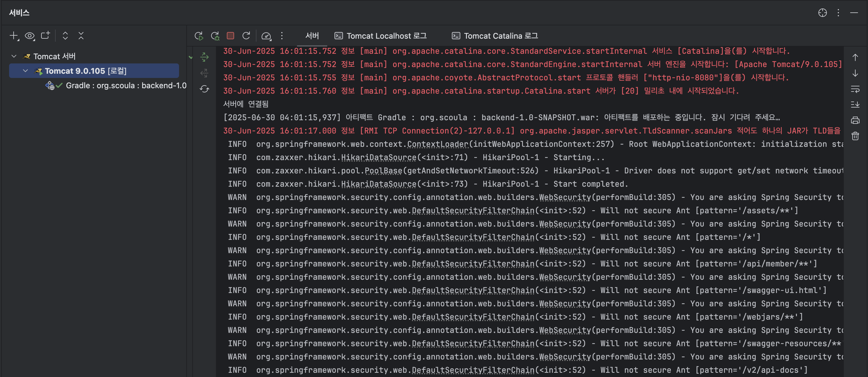Select Tomcat 9.0.105 [로컬] server row
The width and height of the screenshot is (868, 377).
[x=94, y=71]
